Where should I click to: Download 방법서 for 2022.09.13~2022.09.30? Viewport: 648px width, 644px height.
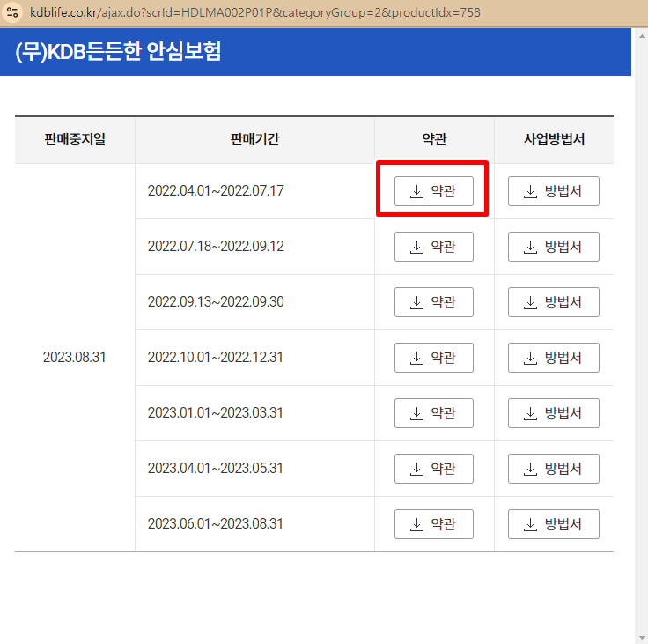pos(554,302)
